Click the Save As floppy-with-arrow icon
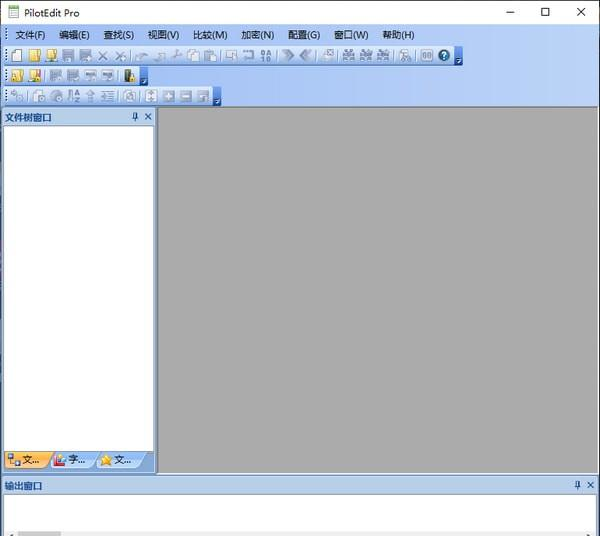The width and height of the screenshot is (600, 536). (x=85, y=56)
